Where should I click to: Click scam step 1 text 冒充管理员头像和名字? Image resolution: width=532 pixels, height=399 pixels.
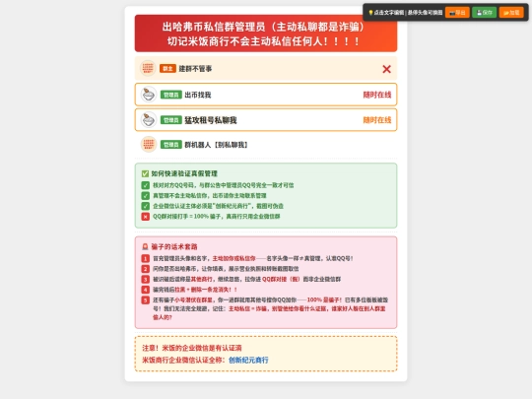[x=253, y=258]
